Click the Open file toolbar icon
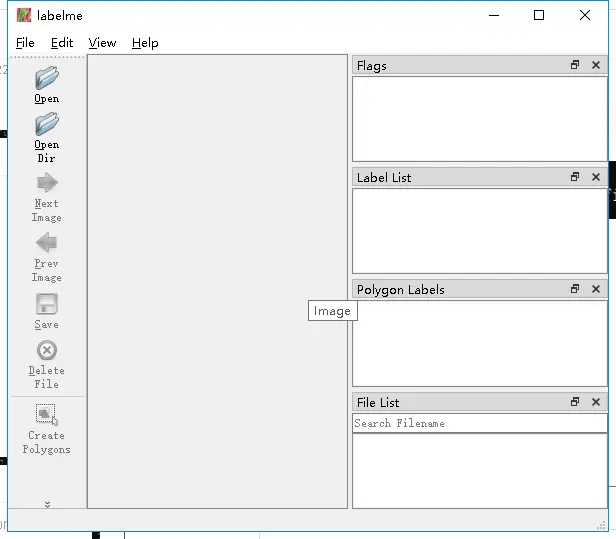 coord(47,77)
